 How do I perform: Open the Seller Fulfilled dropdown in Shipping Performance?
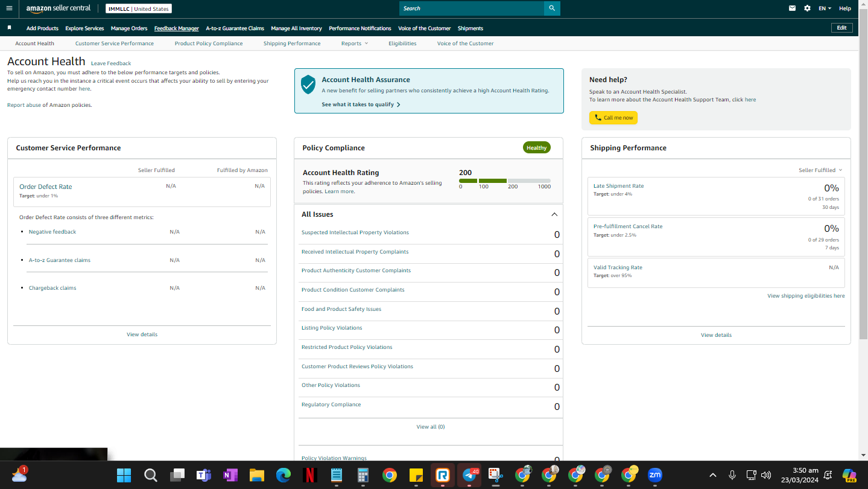click(x=820, y=170)
